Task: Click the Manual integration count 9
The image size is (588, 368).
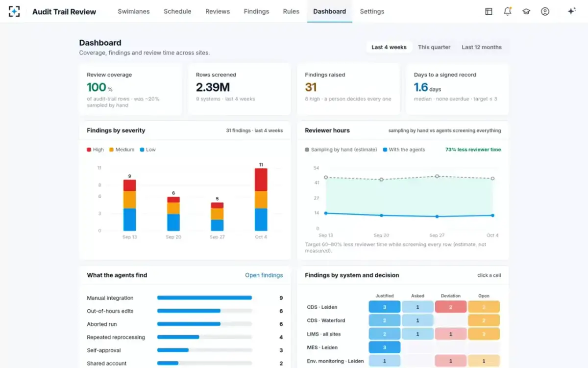Action: click(x=281, y=298)
